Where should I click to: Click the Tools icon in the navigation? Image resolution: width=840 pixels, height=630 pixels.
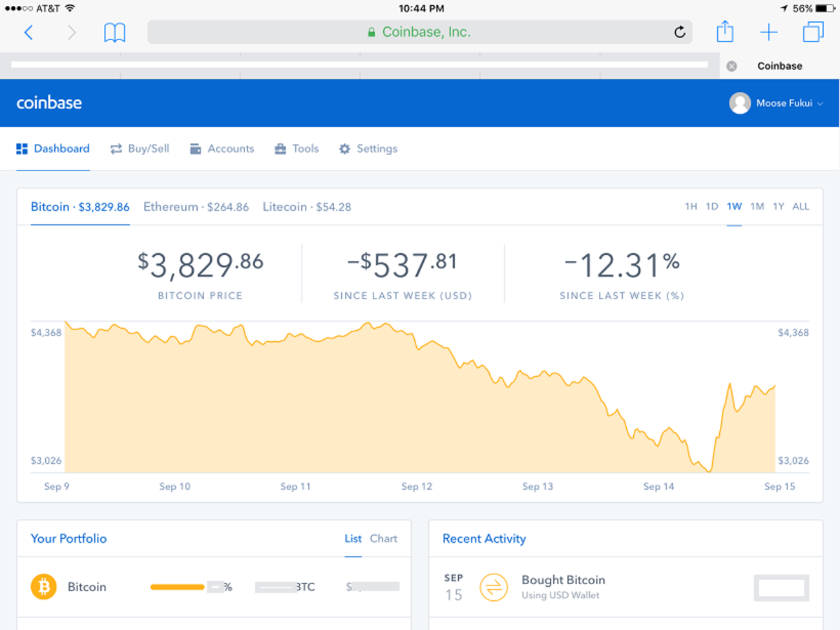(x=279, y=148)
